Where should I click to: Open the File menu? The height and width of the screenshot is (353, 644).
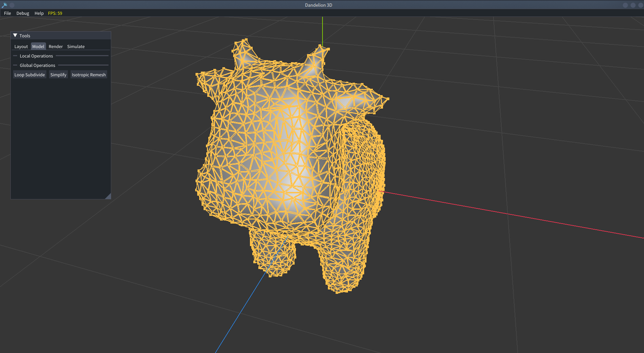point(7,13)
